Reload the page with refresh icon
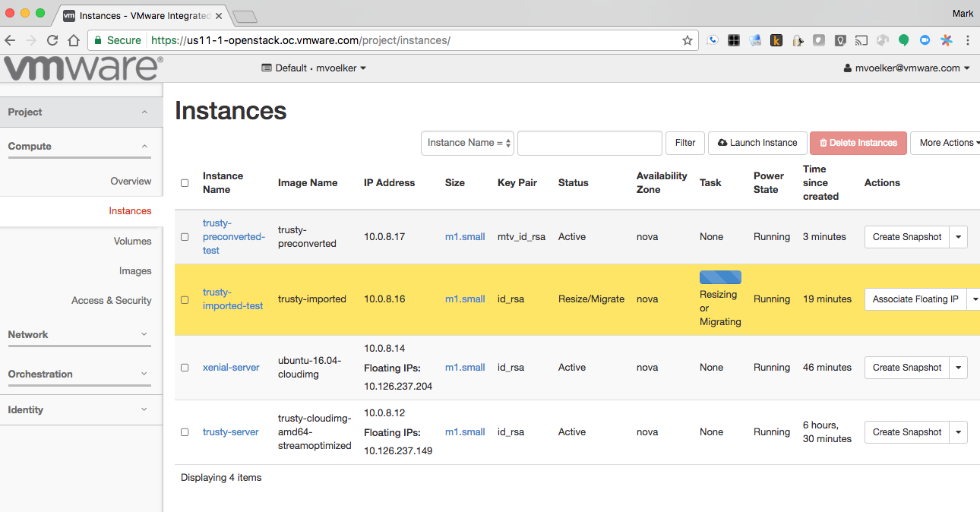The image size is (980, 512). pos(52,40)
